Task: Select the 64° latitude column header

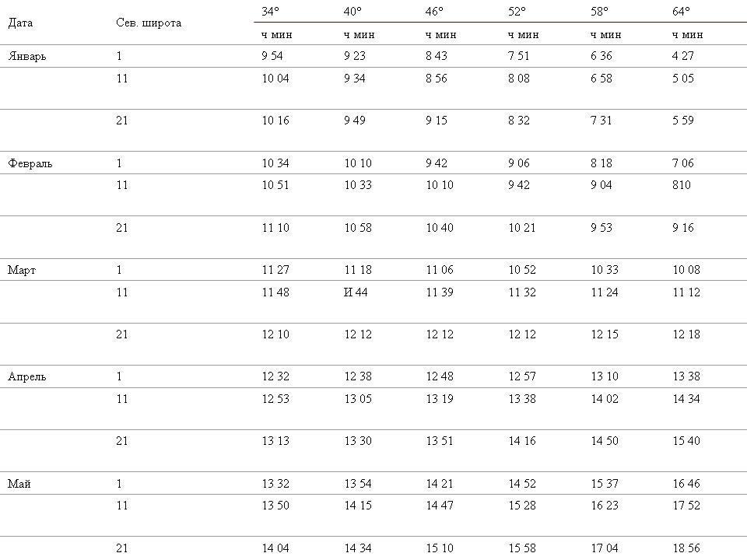Action: 682,12
